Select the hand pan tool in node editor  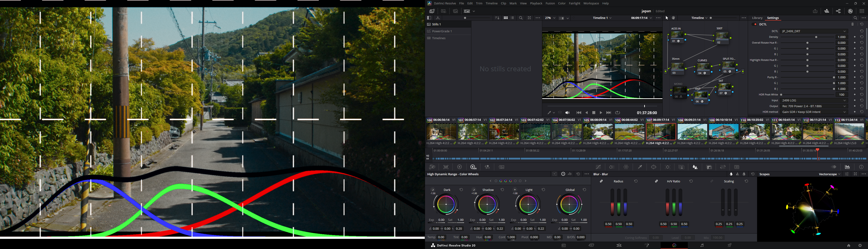673,18
